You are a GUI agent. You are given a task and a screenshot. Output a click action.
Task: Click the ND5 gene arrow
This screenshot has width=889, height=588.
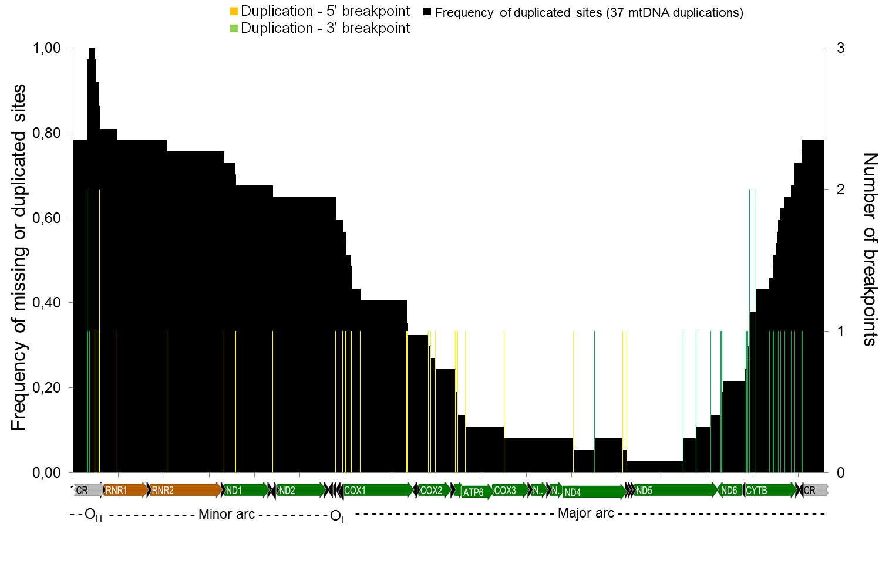point(675,490)
